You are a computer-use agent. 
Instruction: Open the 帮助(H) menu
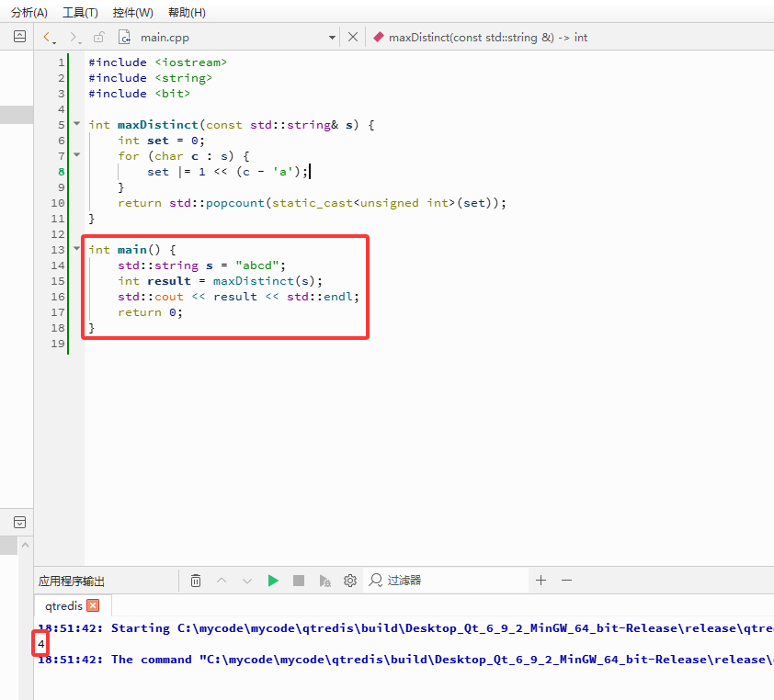coord(187,12)
